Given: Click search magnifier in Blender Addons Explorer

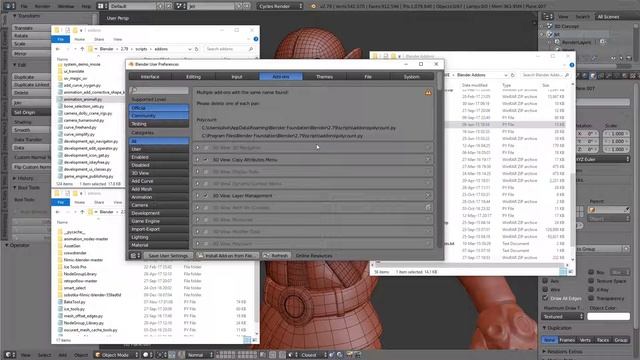Looking at the screenshot, I should click(x=567, y=75).
